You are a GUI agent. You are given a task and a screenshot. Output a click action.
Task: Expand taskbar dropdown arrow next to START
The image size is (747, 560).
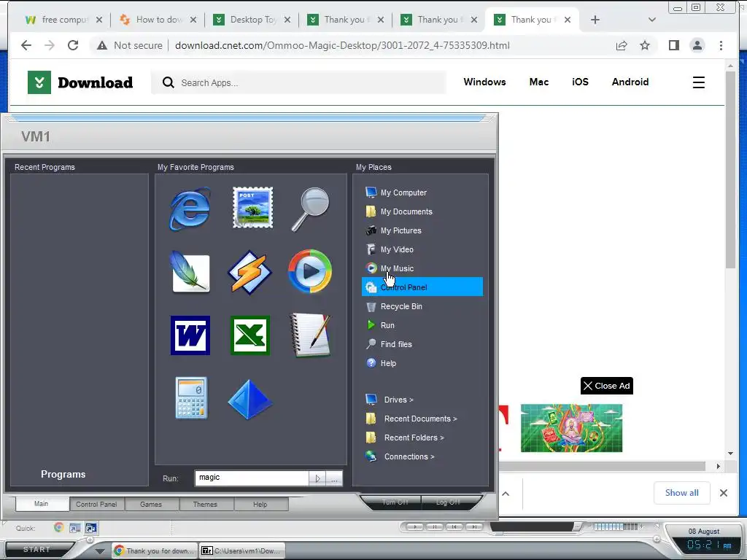(99, 551)
